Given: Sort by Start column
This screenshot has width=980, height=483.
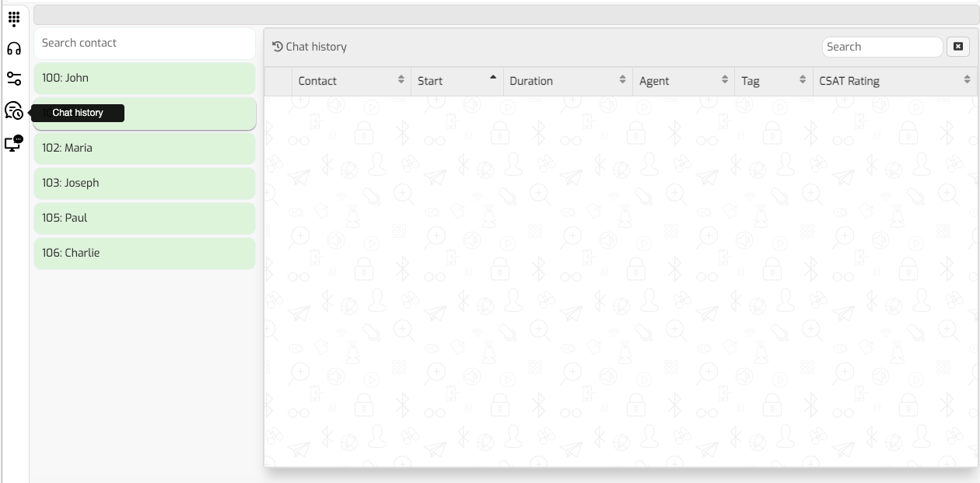Looking at the screenshot, I should click(457, 81).
